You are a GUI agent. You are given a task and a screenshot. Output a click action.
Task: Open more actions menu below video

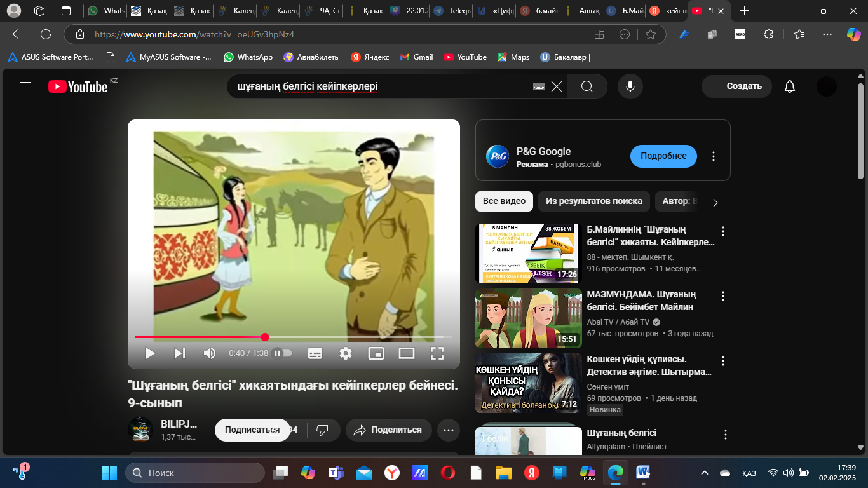point(449,430)
